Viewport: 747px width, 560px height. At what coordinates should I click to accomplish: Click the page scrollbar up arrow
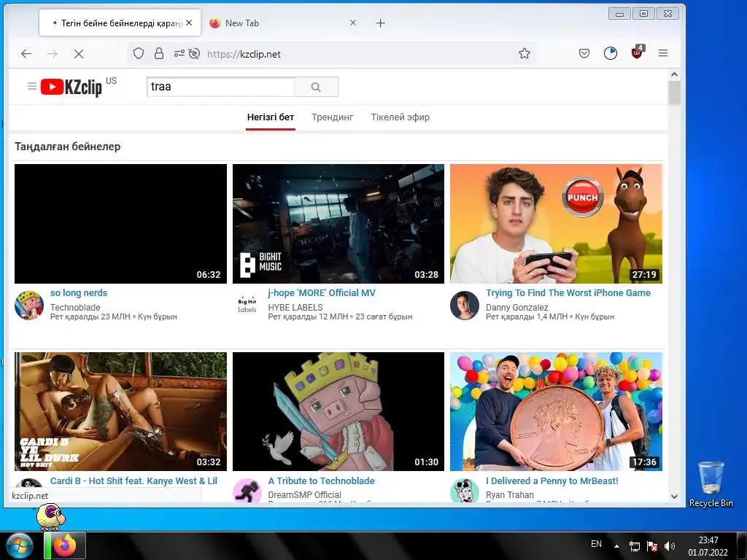[674, 74]
